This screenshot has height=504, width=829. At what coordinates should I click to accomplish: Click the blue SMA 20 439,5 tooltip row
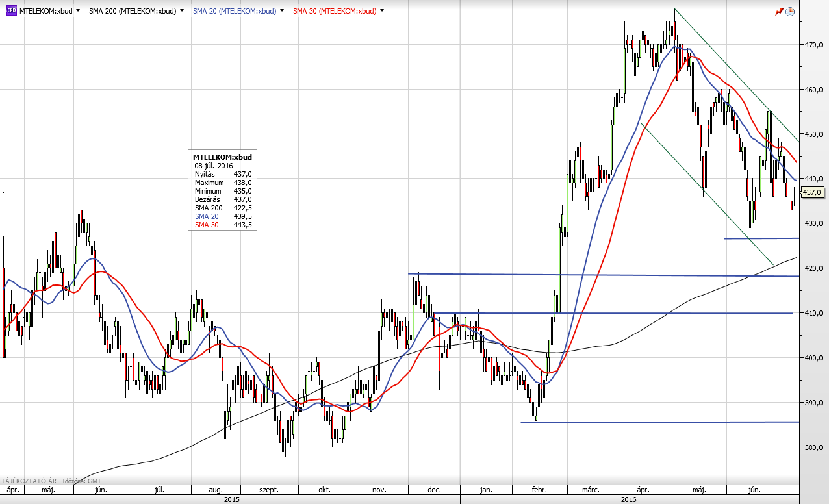[223, 216]
